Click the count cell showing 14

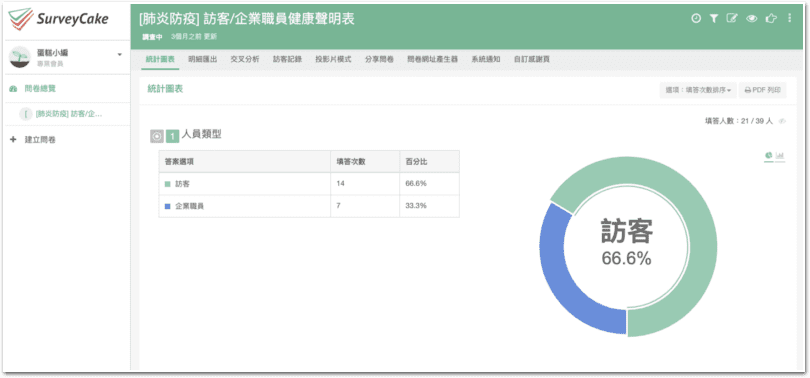click(x=365, y=184)
